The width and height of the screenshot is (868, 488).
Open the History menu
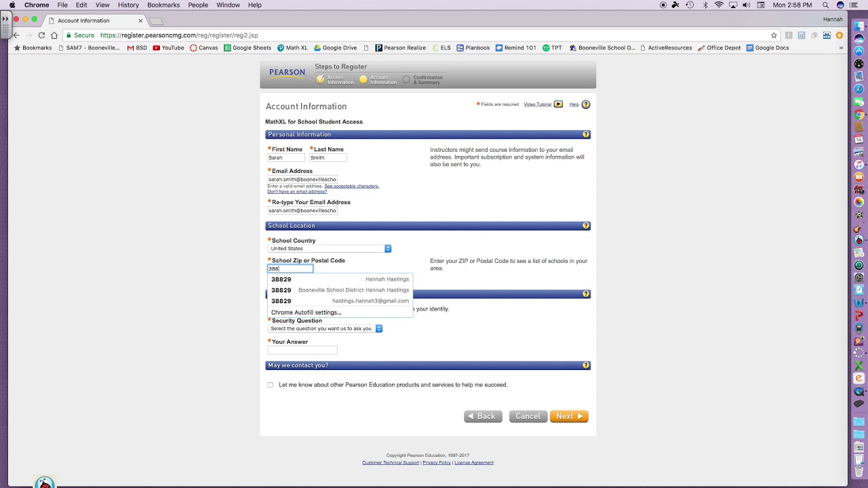coord(128,5)
